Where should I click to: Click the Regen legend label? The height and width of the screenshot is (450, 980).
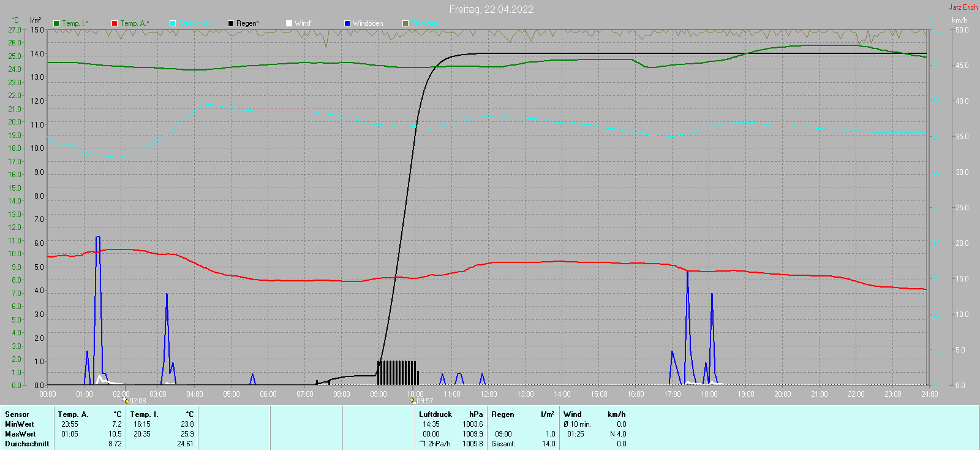pos(247,23)
